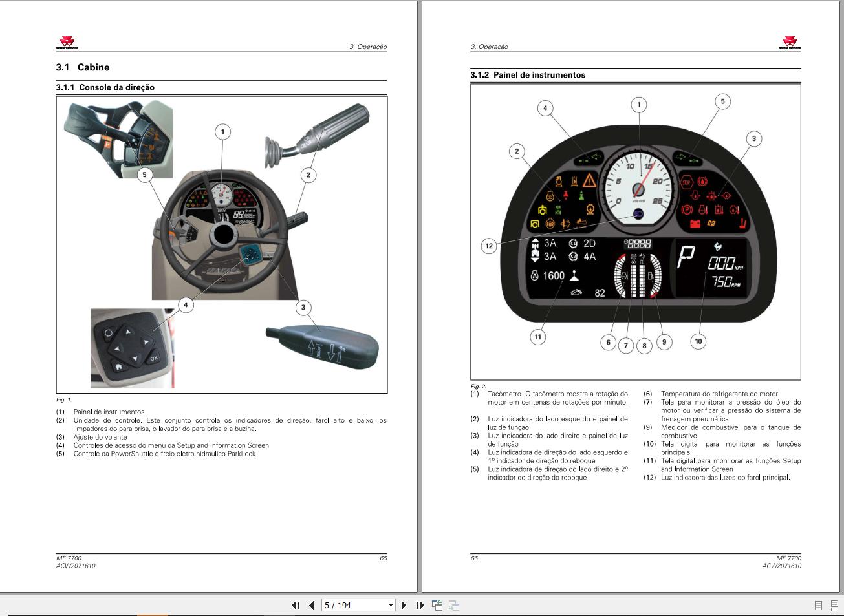Switch to single page view

tap(818, 606)
